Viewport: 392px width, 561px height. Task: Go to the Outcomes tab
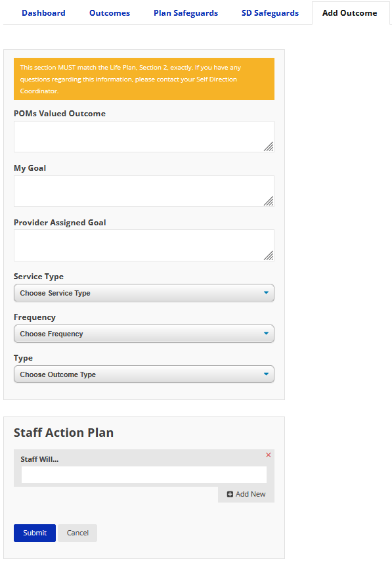click(x=110, y=13)
